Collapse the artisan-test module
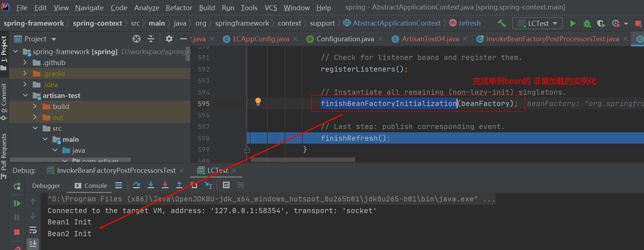 [25, 95]
